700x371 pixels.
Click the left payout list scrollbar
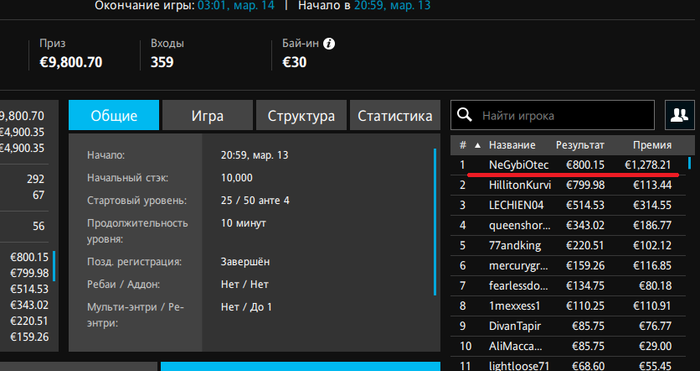pos(54,266)
